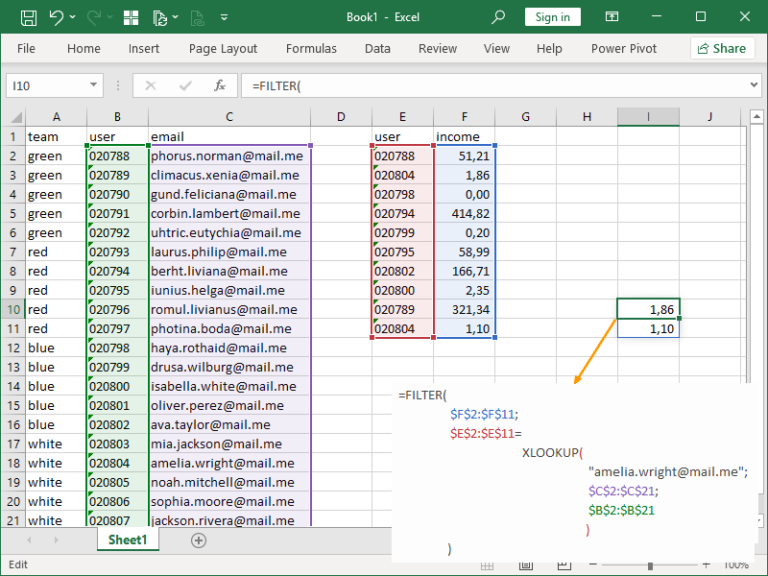This screenshot has width=768, height=576.
Task: Click previous sheet navigation arrow
Action: (29, 540)
